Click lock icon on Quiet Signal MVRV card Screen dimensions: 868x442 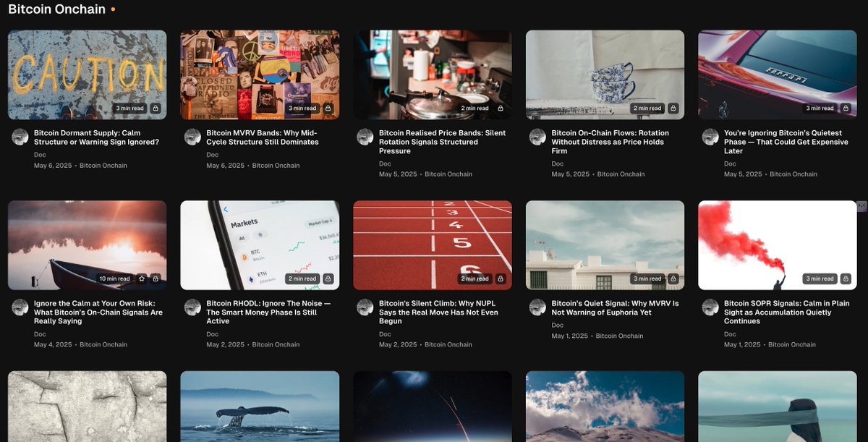coord(673,279)
